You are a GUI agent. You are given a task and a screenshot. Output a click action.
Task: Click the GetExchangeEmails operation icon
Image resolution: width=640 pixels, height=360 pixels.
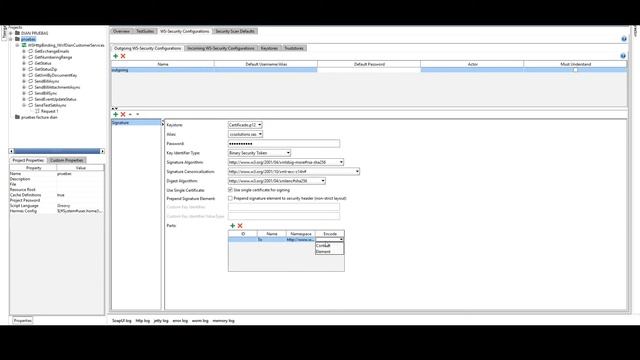click(x=31, y=51)
